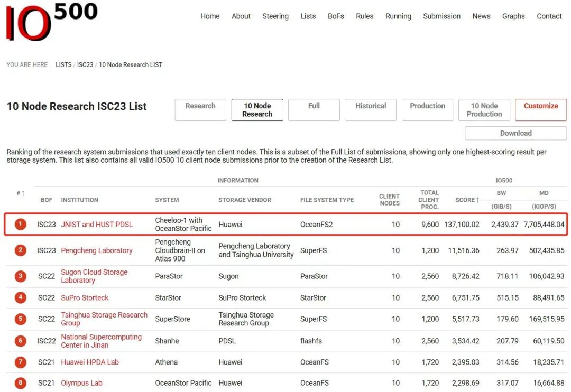Image resolution: width=571 pixels, height=392 pixels.
Task: Open Tsinghua Storage Research Group link
Action: click(x=104, y=319)
